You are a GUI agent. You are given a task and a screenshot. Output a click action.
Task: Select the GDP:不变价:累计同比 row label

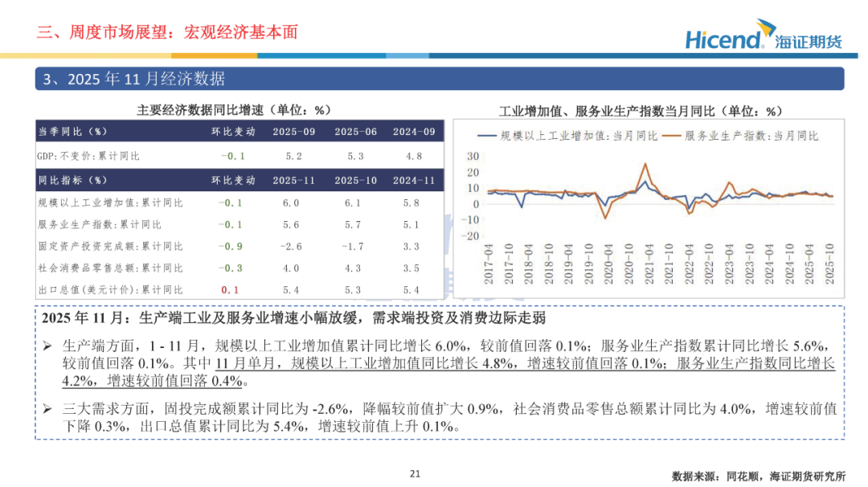88,156
